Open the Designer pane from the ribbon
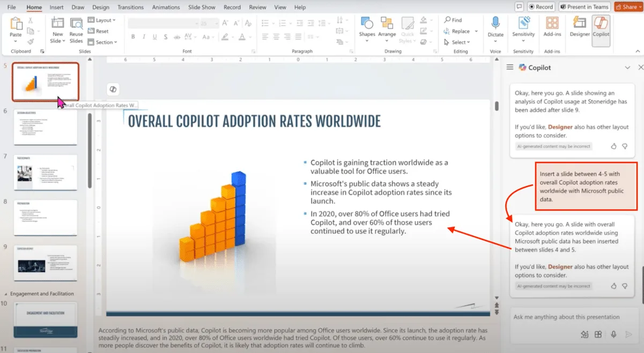The height and width of the screenshot is (353, 644). point(580,26)
